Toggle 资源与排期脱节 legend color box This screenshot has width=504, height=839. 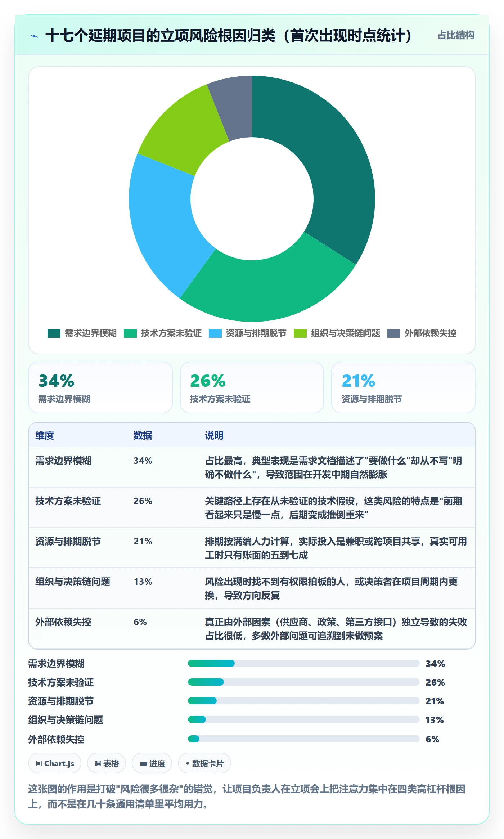click(x=215, y=333)
